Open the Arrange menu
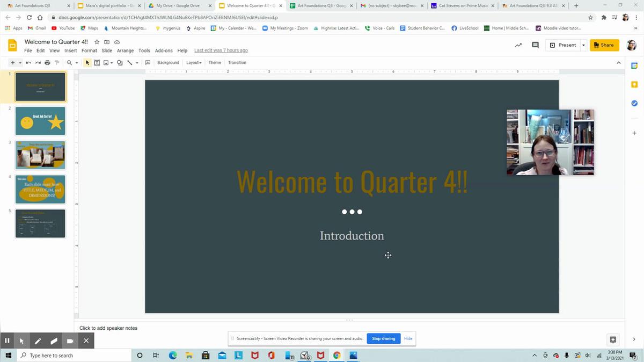The height and width of the screenshot is (362, 644). point(125,50)
